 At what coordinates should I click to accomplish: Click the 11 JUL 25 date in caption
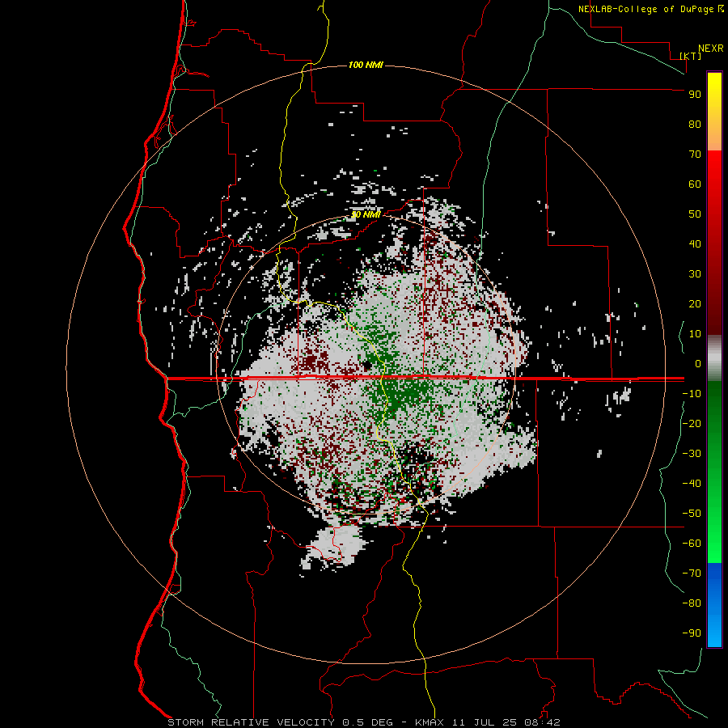(x=485, y=722)
